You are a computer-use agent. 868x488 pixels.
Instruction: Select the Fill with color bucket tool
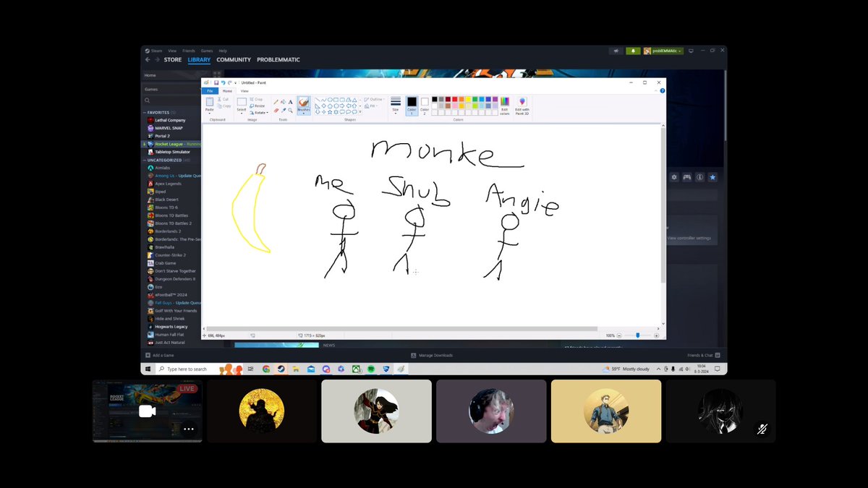pyautogui.click(x=284, y=100)
